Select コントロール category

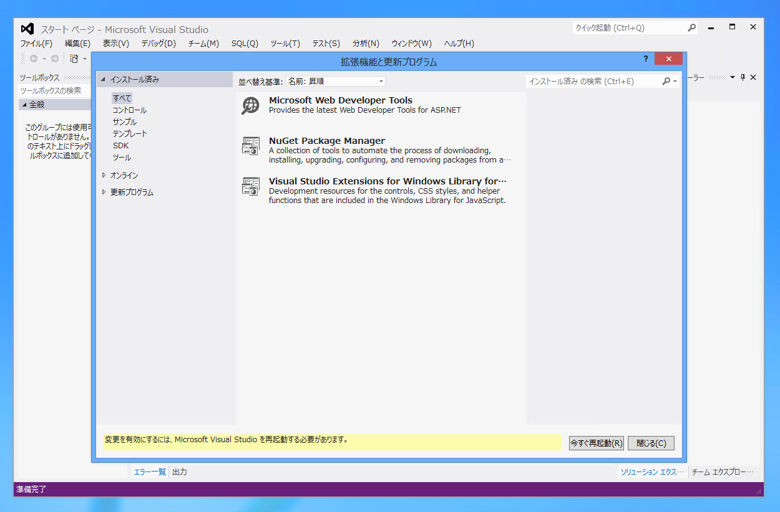(129, 110)
